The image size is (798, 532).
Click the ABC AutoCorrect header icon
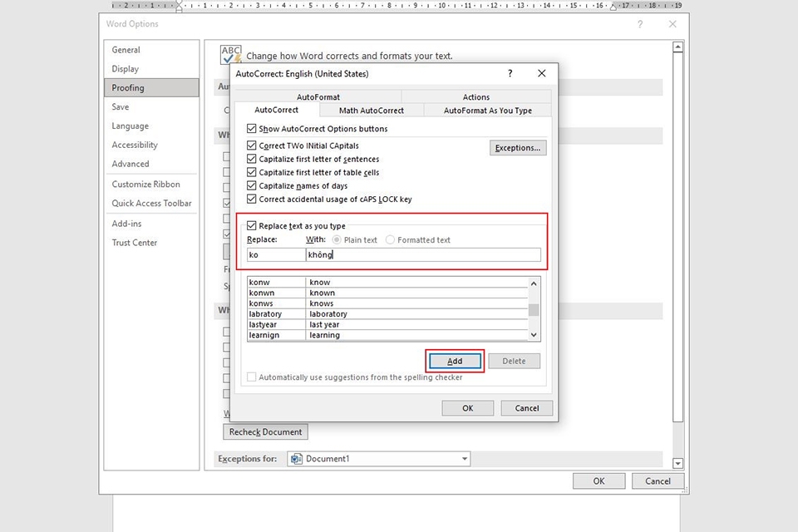tap(230, 52)
